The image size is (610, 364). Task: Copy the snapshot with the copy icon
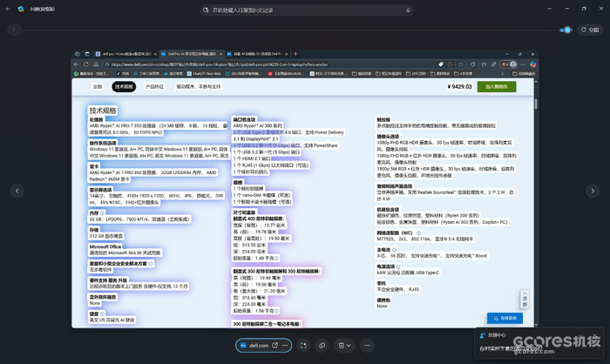322,346
